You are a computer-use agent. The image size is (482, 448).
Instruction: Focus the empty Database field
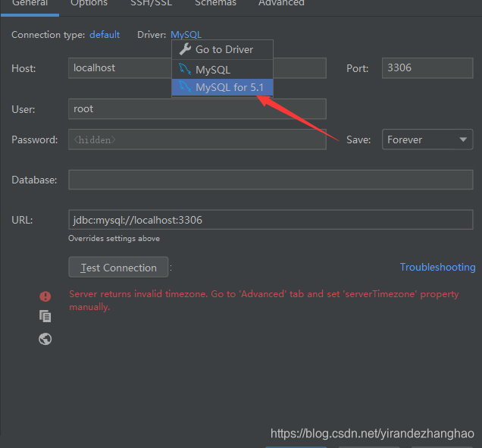(x=271, y=180)
